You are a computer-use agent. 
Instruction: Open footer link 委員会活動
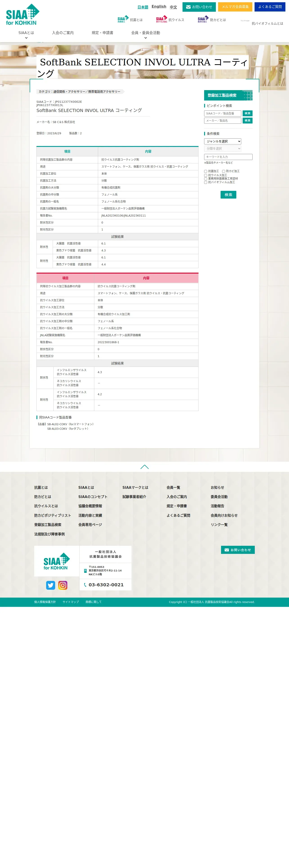click(x=219, y=497)
